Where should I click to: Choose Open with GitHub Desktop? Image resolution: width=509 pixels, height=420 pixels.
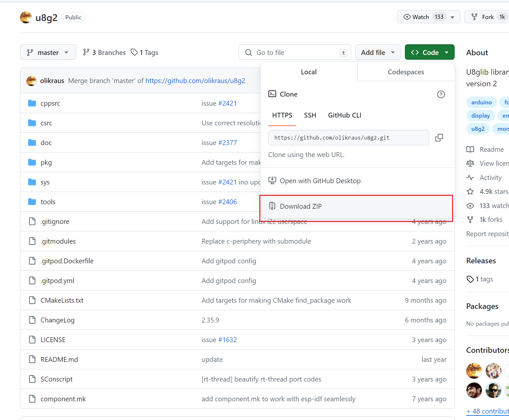coord(320,181)
